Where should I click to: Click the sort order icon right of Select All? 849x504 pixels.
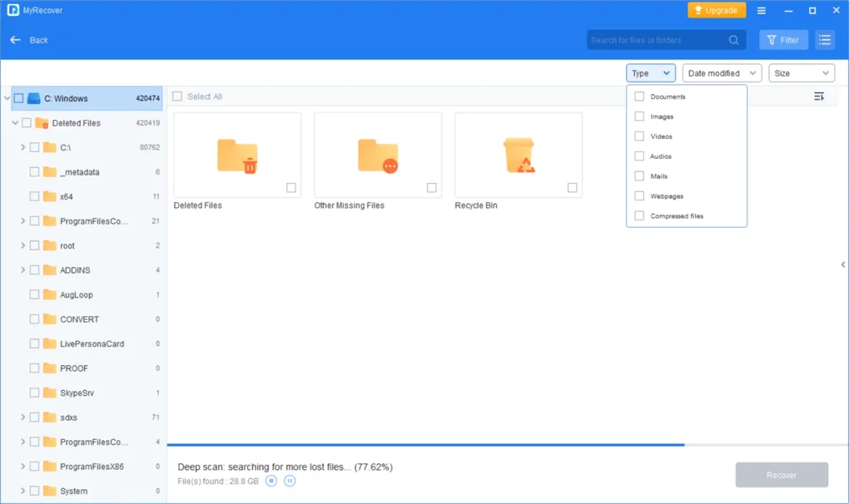point(819,96)
